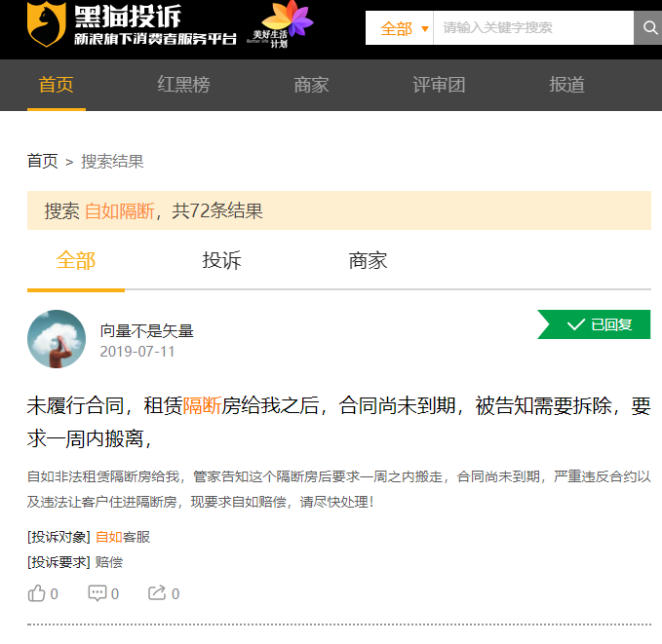Screen dimensions: 662x644
Task: Open 报道 navigation item
Action: click(x=567, y=85)
